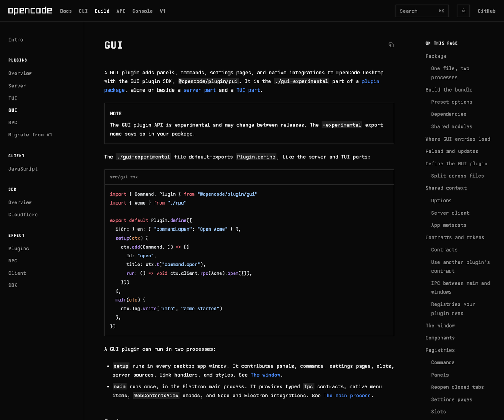
Task: Open The window link in bullet list
Action: (x=265, y=375)
